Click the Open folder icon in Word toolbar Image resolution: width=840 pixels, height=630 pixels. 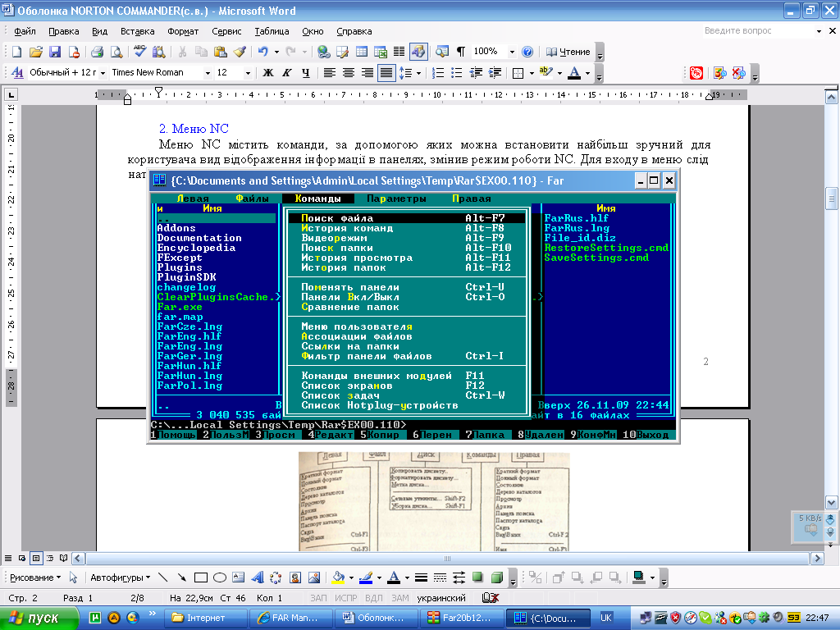(x=35, y=52)
